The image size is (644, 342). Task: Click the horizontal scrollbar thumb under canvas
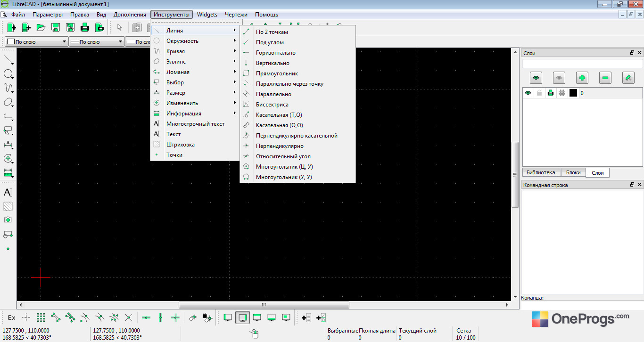(264, 305)
